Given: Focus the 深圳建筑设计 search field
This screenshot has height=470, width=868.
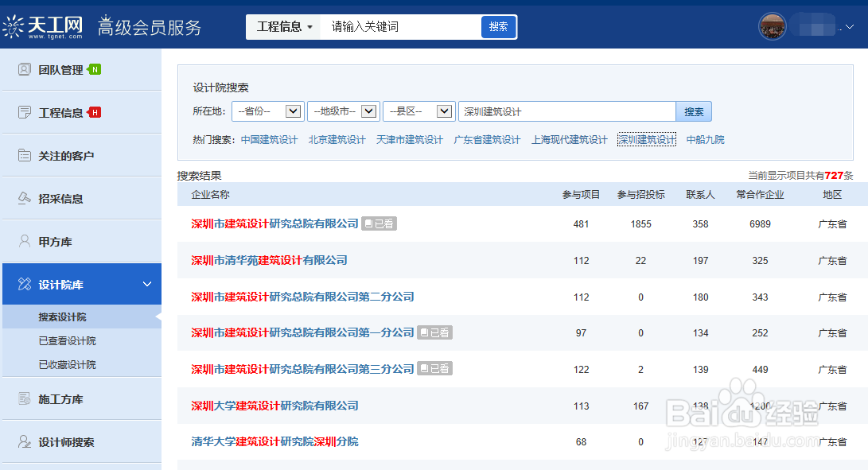Looking at the screenshot, I should click(567, 111).
